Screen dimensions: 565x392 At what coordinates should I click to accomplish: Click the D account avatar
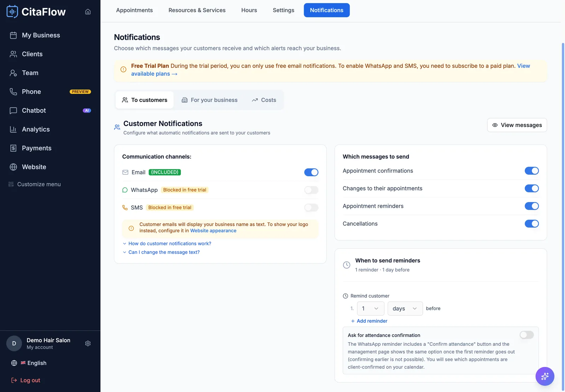(14, 343)
